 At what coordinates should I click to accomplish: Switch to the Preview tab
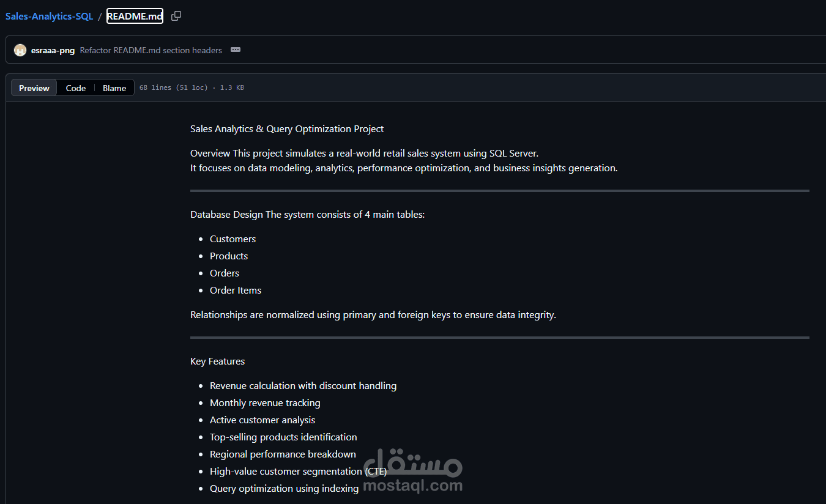[34, 88]
